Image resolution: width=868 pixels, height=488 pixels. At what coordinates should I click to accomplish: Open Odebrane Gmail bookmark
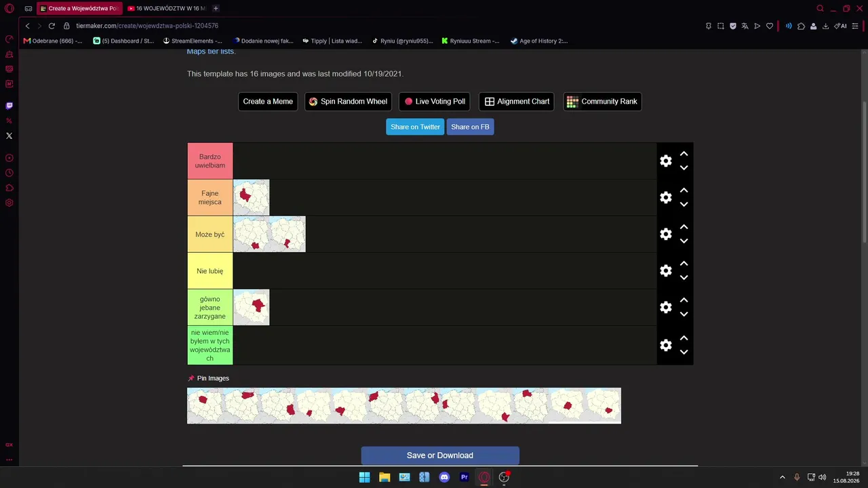pyautogui.click(x=53, y=41)
